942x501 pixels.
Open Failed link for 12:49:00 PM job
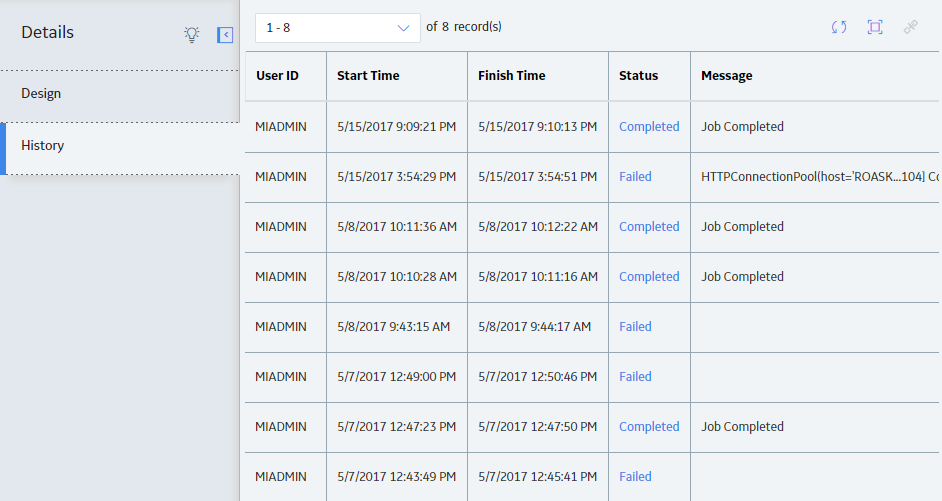[x=635, y=376]
